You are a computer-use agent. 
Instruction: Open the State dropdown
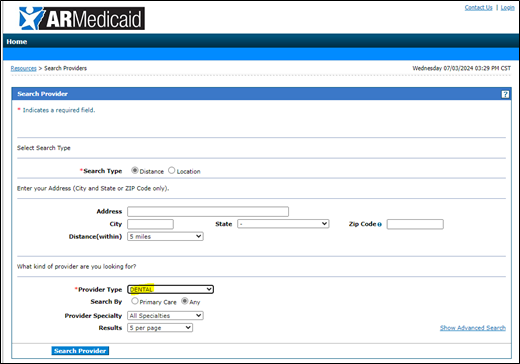click(283, 224)
